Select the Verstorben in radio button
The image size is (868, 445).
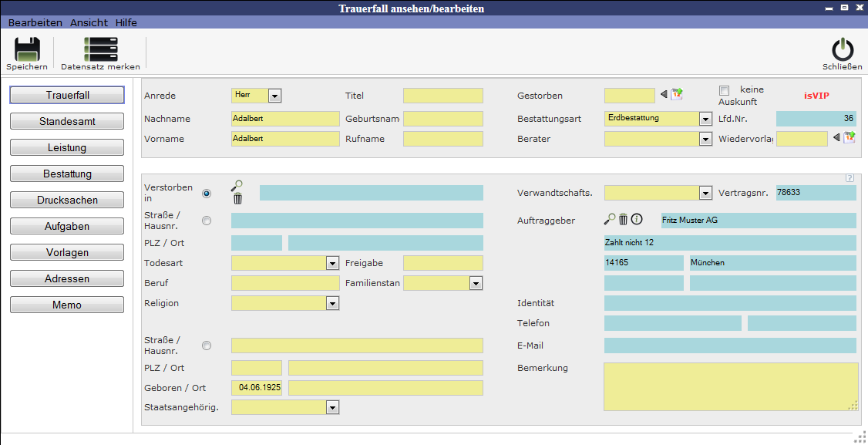click(x=206, y=194)
